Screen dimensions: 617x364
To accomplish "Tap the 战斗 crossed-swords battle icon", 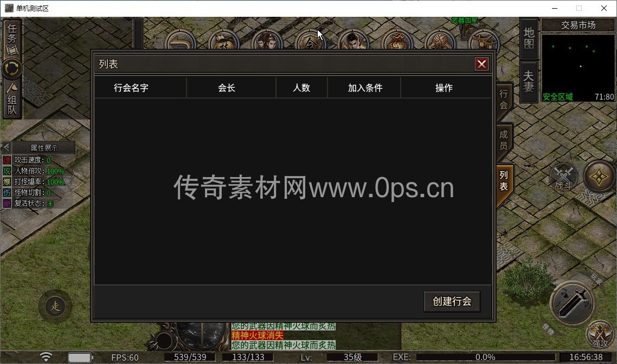I will coord(564,177).
